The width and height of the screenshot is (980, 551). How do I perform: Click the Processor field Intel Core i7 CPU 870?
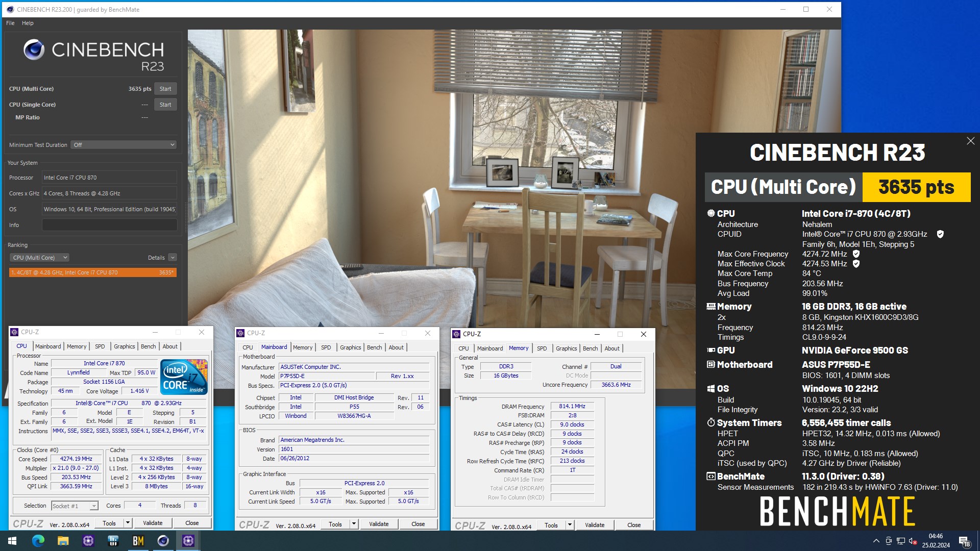click(109, 178)
